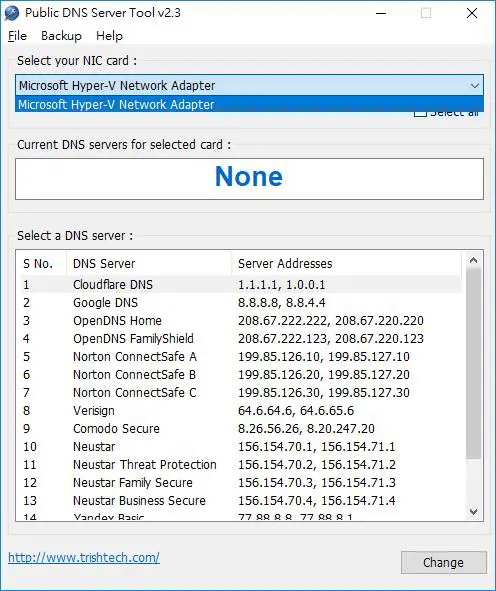Toggle the Select all checkbox

coord(420,113)
